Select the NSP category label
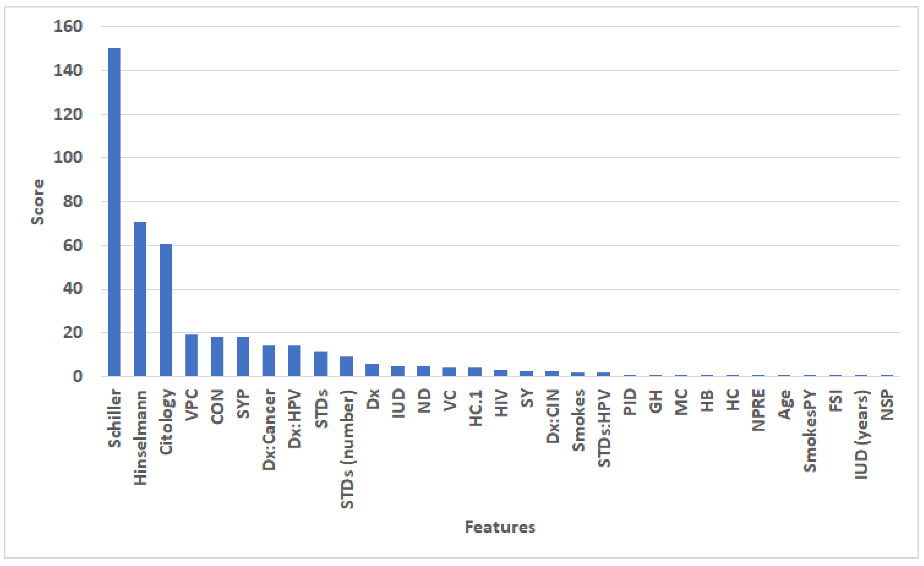This screenshot has height=566, width=924. pyautogui.click(x=887, y=405)
